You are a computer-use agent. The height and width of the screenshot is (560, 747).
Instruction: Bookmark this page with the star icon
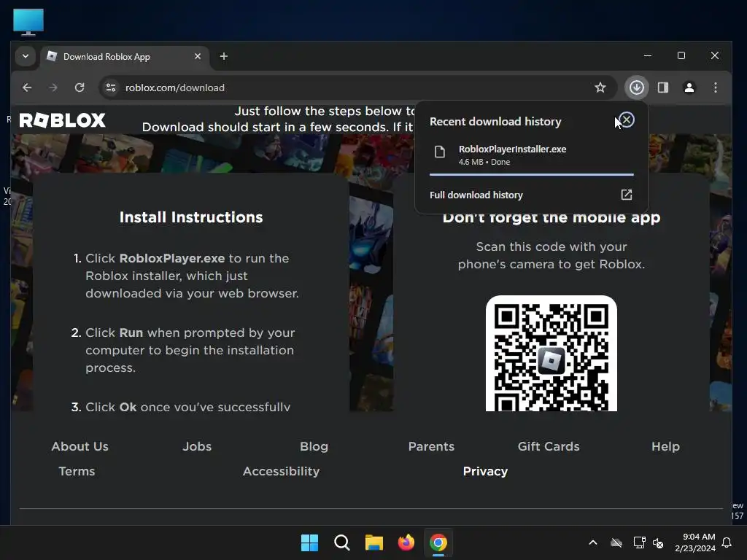click(x=600, y=87)
